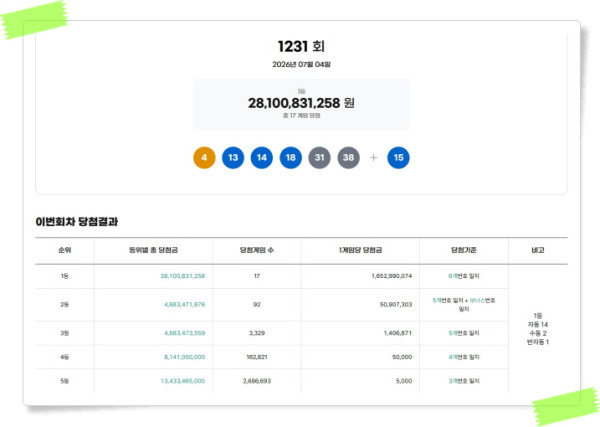
Task: Click the gray number 38 ball
Action: [348, 158]
